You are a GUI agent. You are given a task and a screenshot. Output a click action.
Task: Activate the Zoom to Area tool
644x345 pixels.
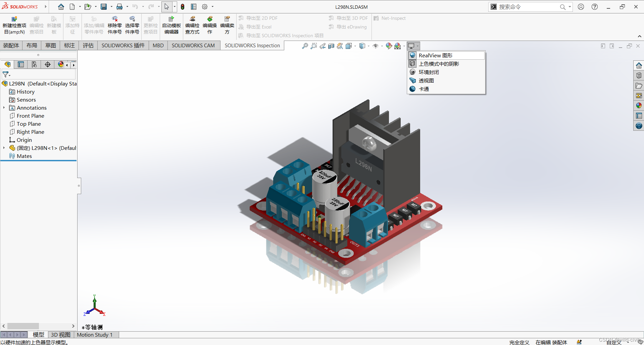(x=313, y=46)
